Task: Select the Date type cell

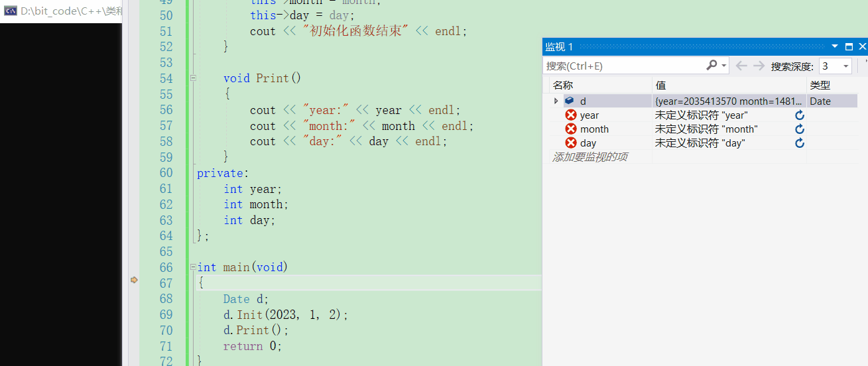Action: click(832, 101)
